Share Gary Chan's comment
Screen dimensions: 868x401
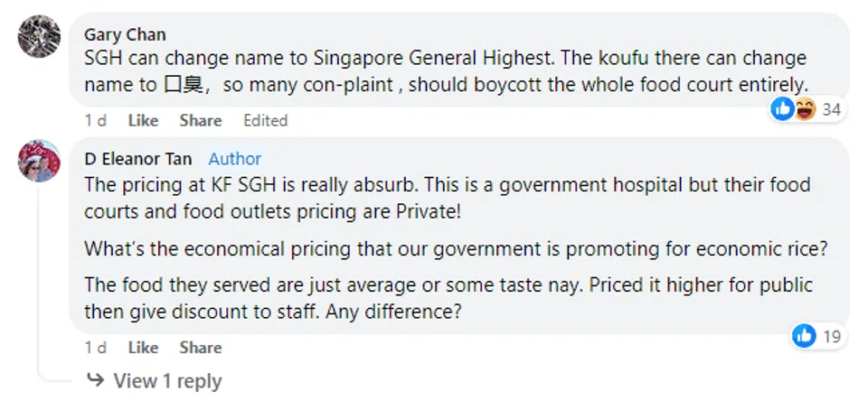[x=200, y=120]
